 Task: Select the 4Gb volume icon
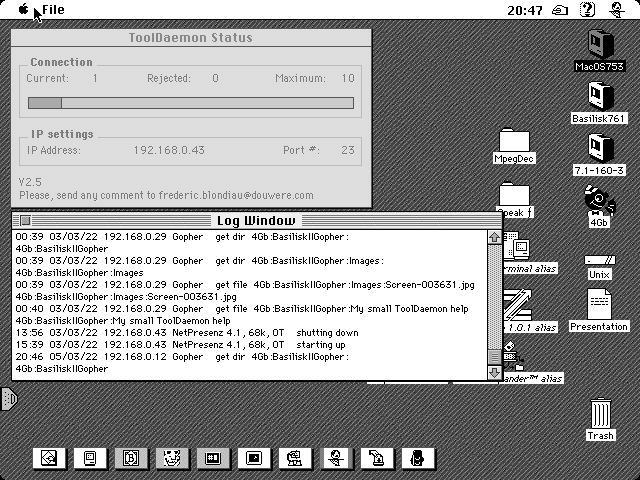(x=600, y=198)
